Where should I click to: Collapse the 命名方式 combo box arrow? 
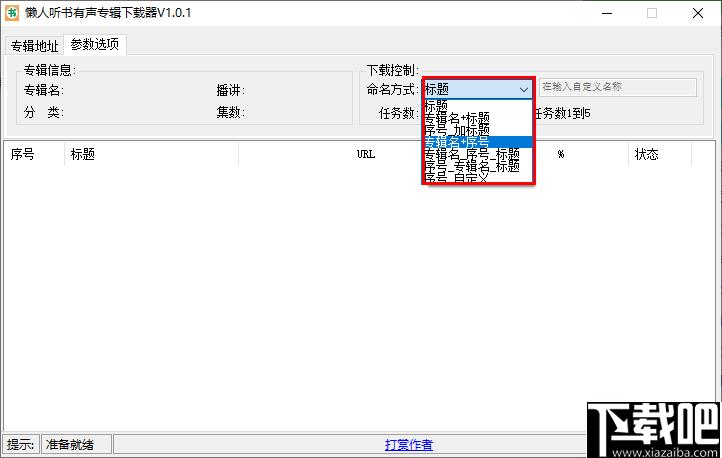coord(524,89)
